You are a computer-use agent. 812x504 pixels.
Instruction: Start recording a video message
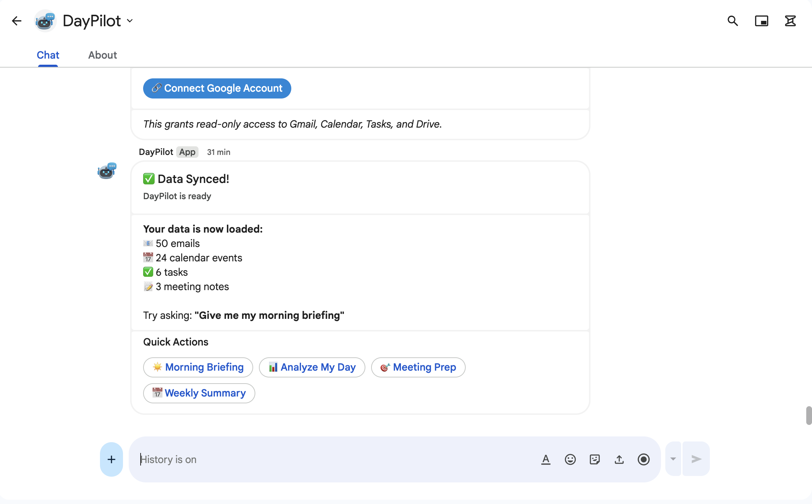point(643,459)
